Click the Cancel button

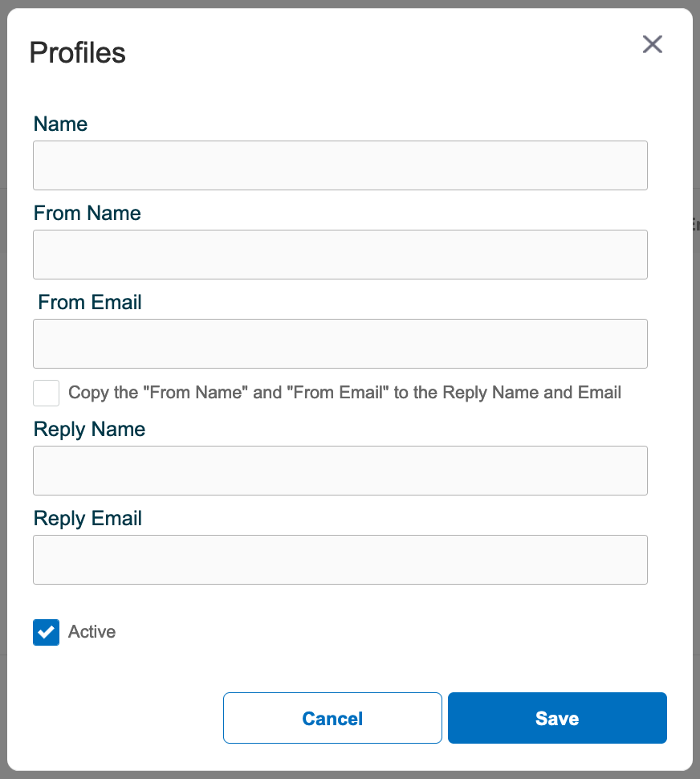pyautogui.click(x=332, y=718)
